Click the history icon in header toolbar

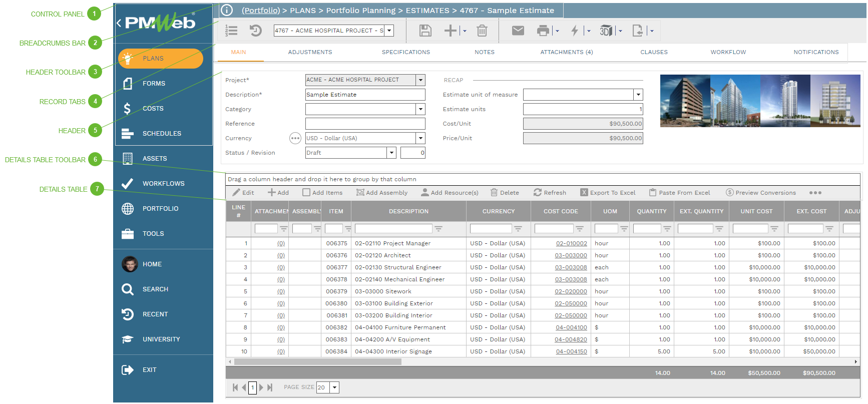[x=256, y=31]
